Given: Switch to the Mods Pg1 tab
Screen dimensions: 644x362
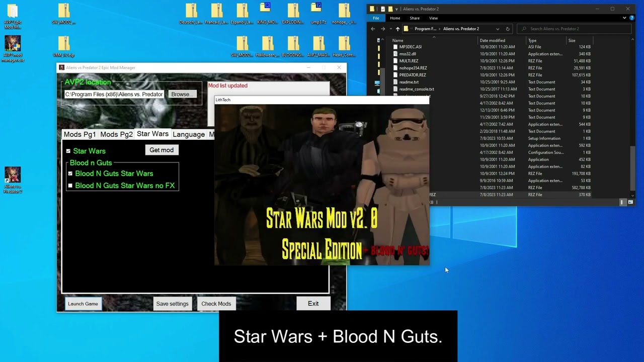Looking at the screenshot, I should 79,134.
